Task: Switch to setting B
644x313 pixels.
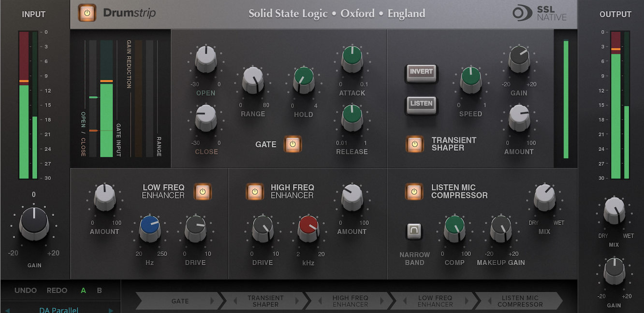Action: [x=99, y=290]
